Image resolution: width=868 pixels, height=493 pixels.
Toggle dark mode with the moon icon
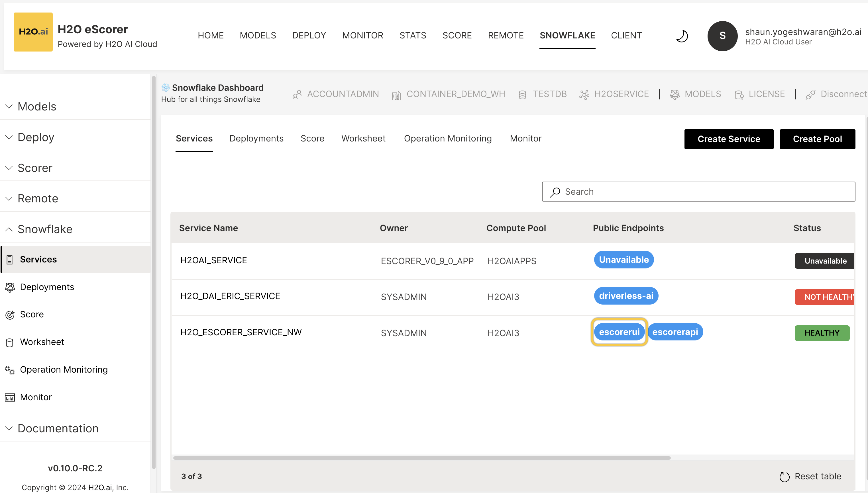coord(682,36)
